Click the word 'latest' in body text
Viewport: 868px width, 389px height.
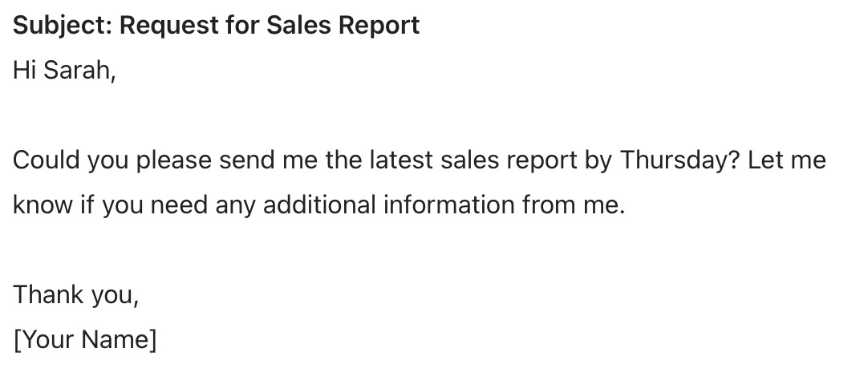pyautogui.click(x=401, y=160)
